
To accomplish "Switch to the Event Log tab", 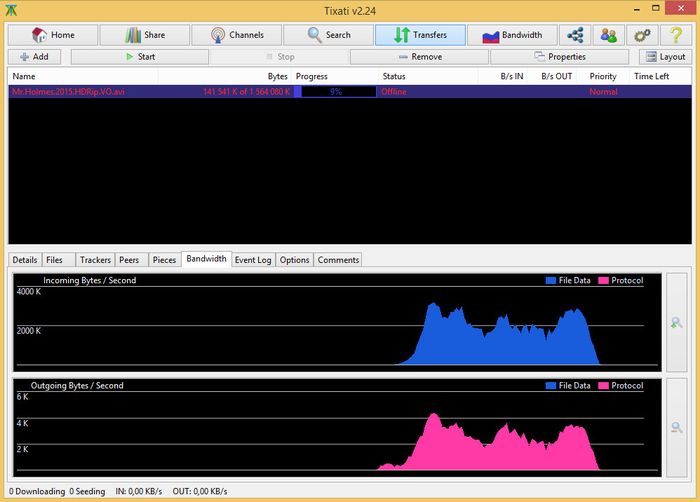I will (x=253, y=260).
